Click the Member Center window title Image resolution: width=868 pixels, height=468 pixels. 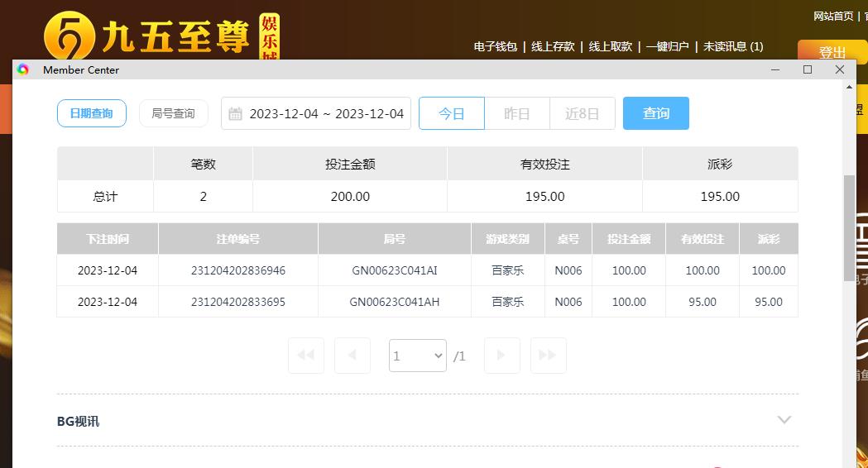click(x=81, y=69)
